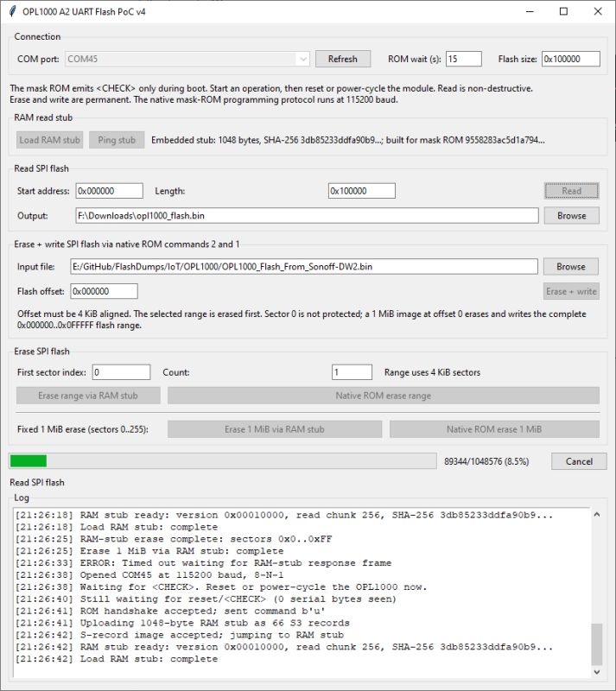Screen dimensions: 616x691
Task: Close the OPL1000 flash tool window
Action: click(598, 11)
